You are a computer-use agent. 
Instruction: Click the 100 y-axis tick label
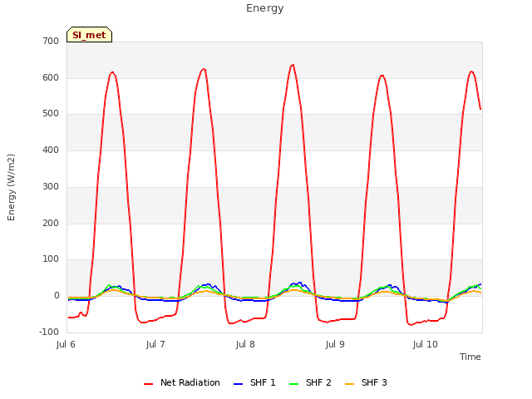[51, 259]
